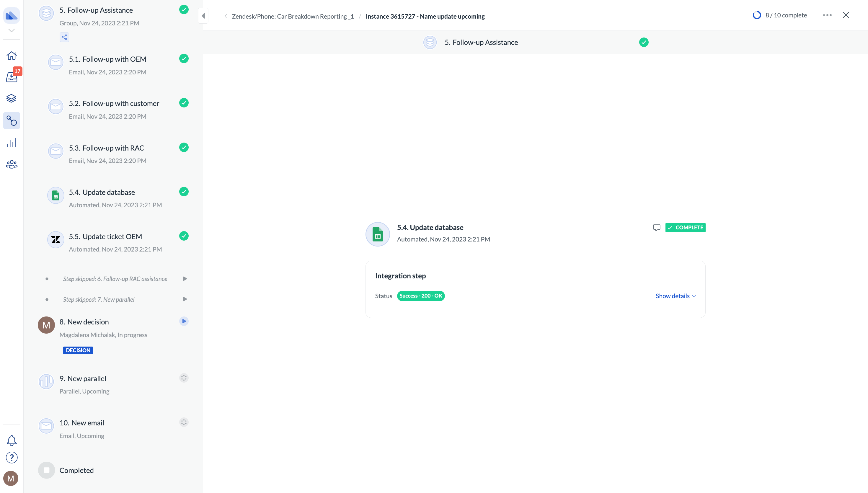Open the Home icon in left sidebar

click(12, 55)
